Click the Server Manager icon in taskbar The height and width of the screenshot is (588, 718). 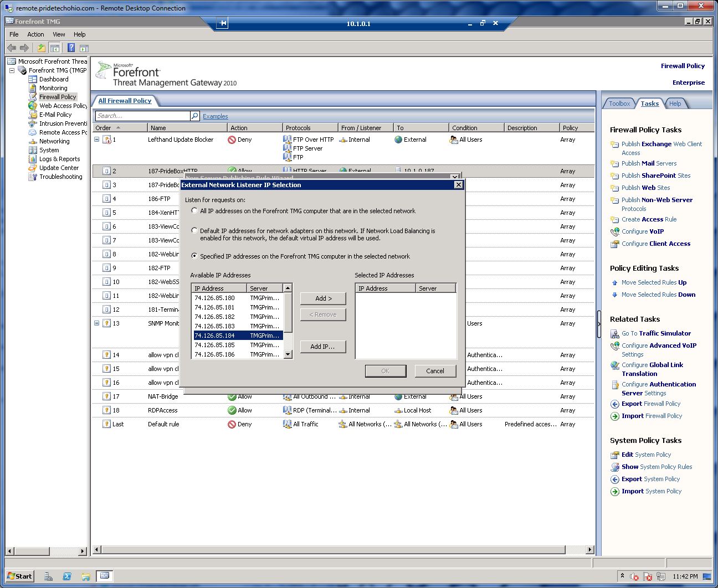coord(48,576)
